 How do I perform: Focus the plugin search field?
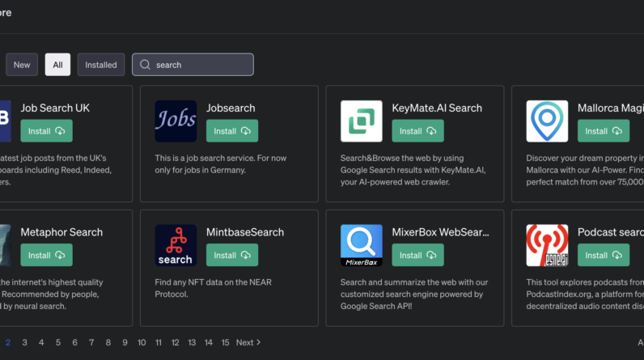[x=193, y=65]
